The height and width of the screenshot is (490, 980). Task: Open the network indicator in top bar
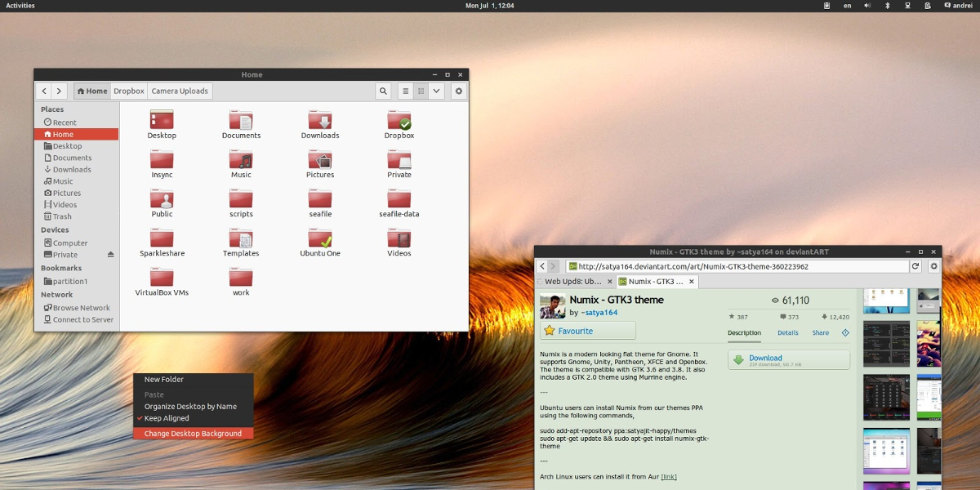click(x=908, y=6)
